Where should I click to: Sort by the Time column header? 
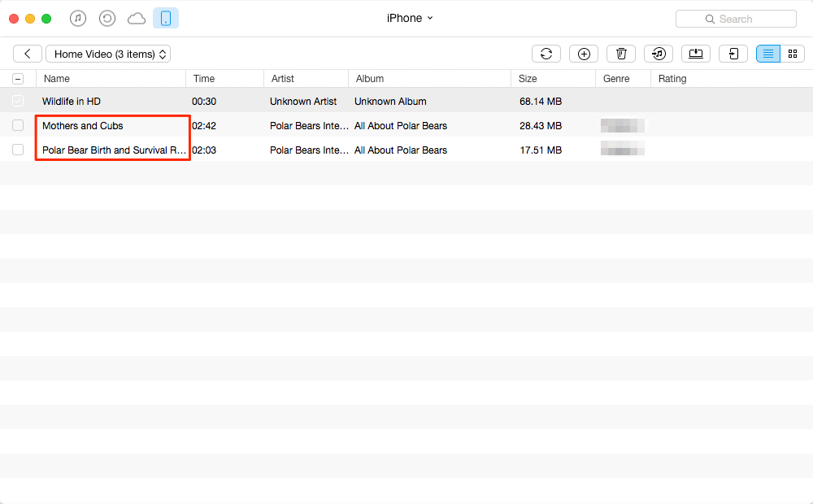tap(224, 79)
